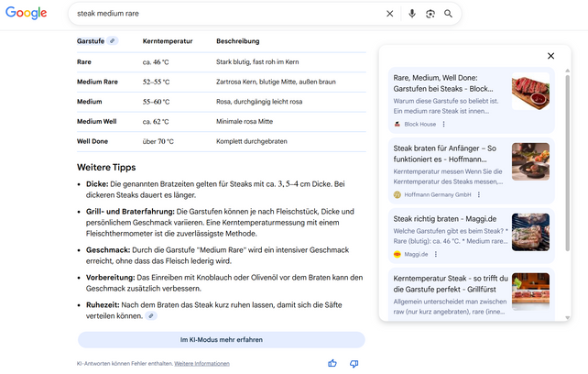
Task: Close the sources side panel
Action: [x=550, y=56]
